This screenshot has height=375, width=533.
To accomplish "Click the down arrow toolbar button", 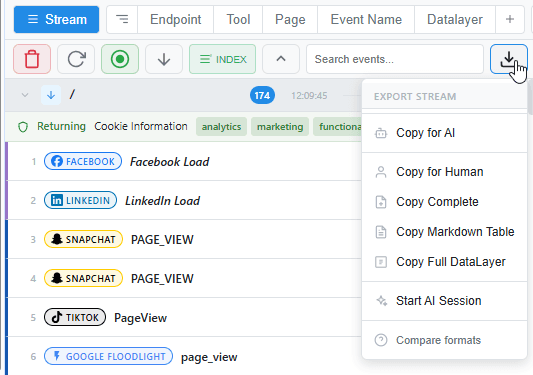I will pos(164,59).
